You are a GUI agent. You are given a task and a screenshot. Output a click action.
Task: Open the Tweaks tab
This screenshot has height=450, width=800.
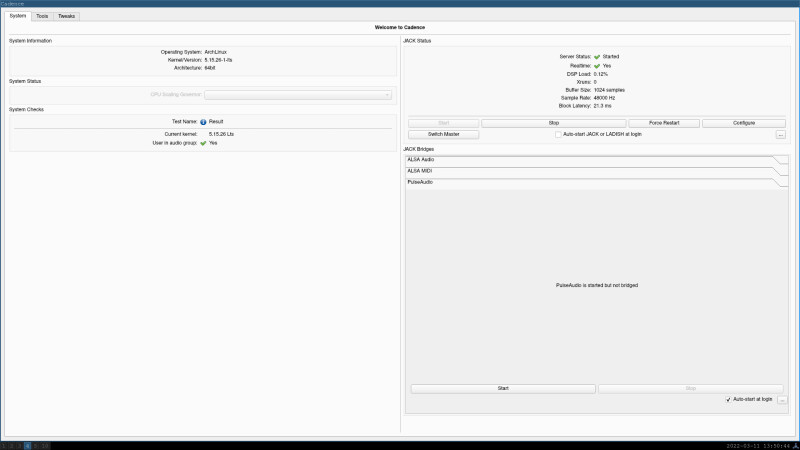pos(66,16)
